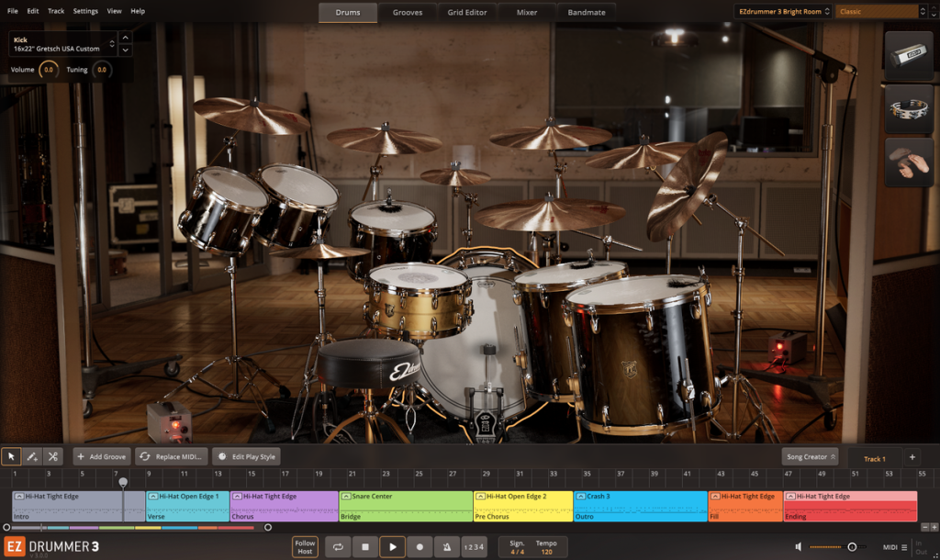Open the Classic sound selector dropdown
This screenshot has width=940, height=560.
(878, 12)
